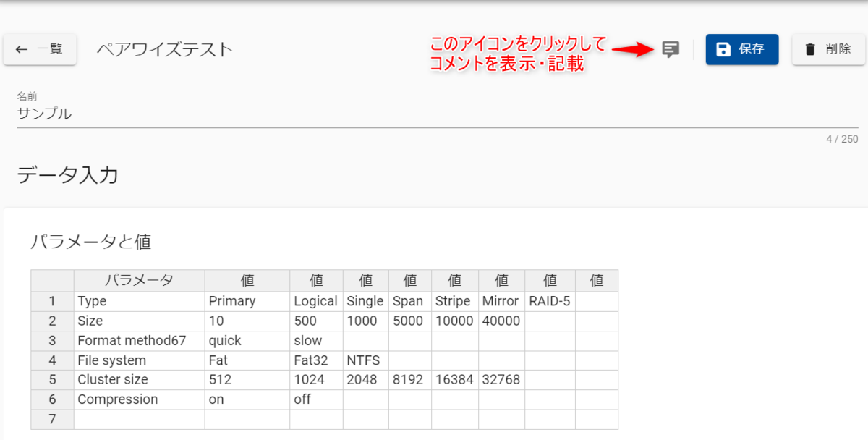Open the comment icon next to Save
Image resolution: width=868 pixels, height=440 pixels.
click(x=671, y=49)
